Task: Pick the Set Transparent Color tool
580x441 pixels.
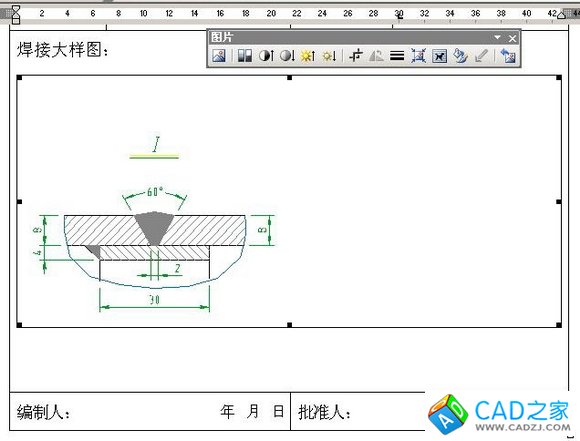Action: pyautogui.click(x=481, y=56)
